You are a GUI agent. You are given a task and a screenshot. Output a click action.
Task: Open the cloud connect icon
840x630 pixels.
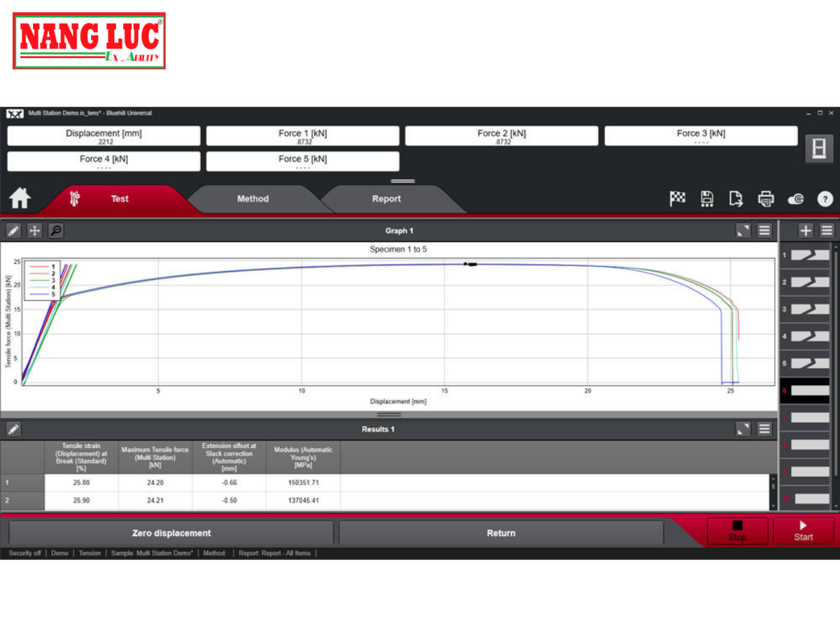point(796,199)
